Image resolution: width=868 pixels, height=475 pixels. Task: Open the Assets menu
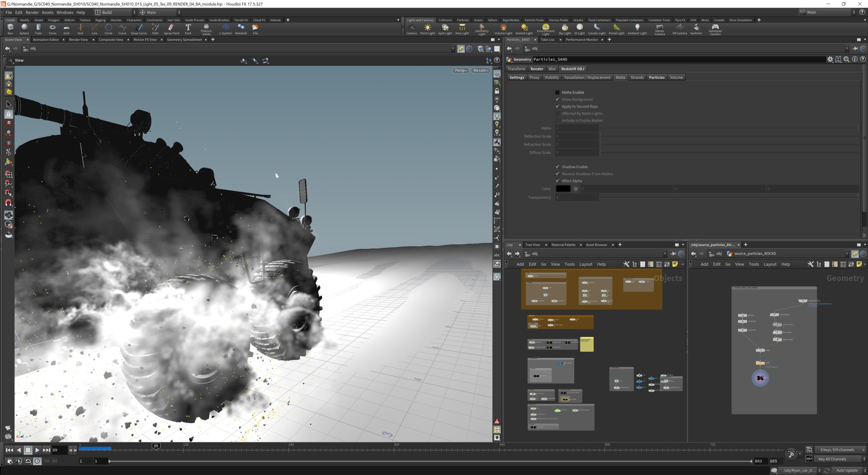[47, 12]
